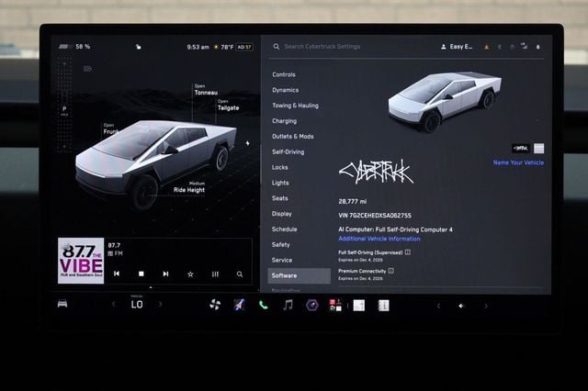Viewport: 588px width, 391px height.
Task: Open the climate fan icon
Action: point(215,306)
